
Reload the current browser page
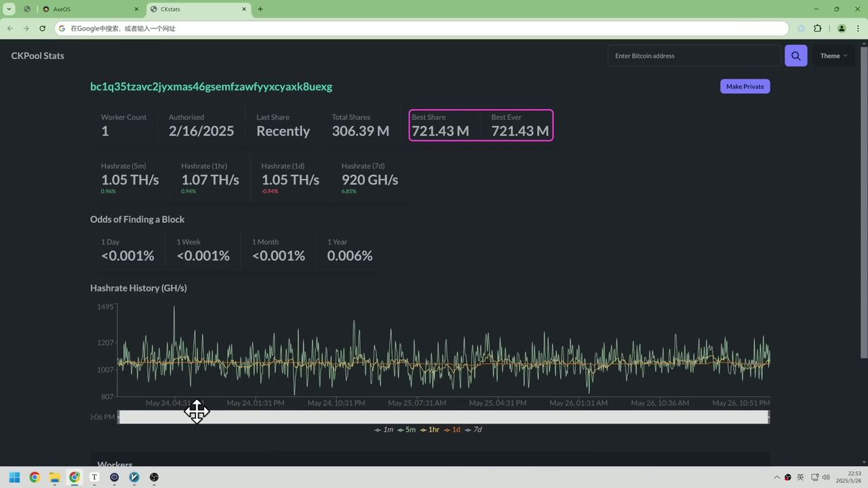(42, 28)
